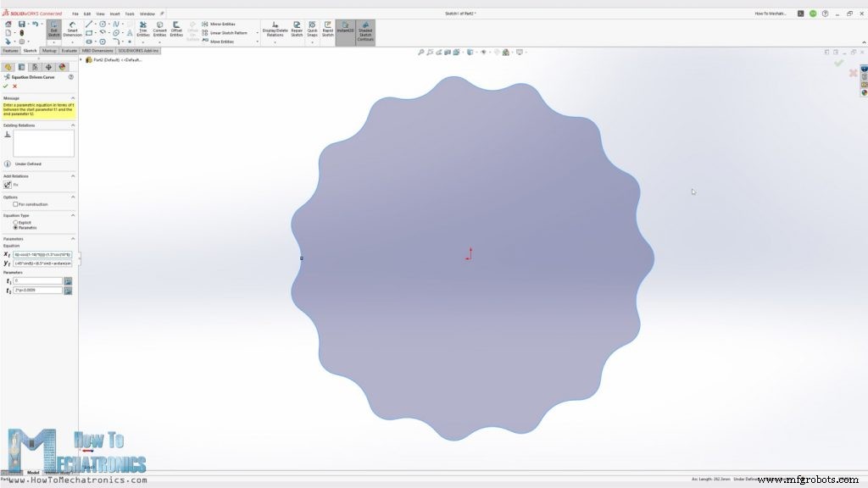Open the Tools menu
This screenshot has width=868, height=488.
click(x=129, y=14)
